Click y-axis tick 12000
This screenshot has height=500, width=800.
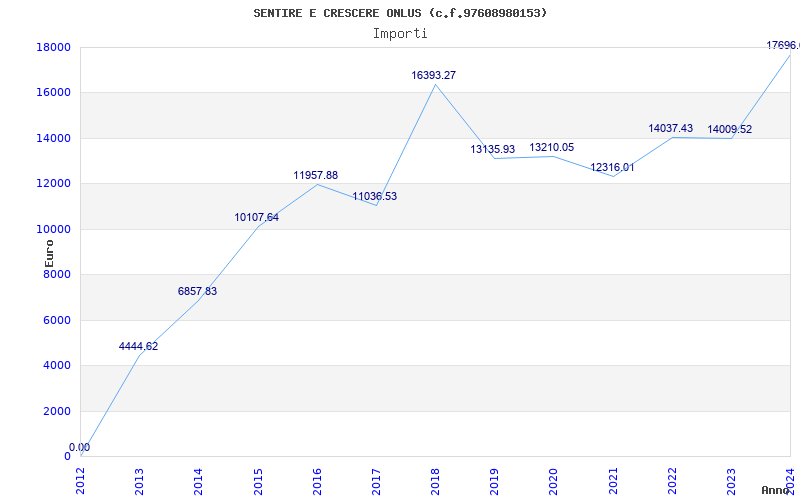[53, 184]
